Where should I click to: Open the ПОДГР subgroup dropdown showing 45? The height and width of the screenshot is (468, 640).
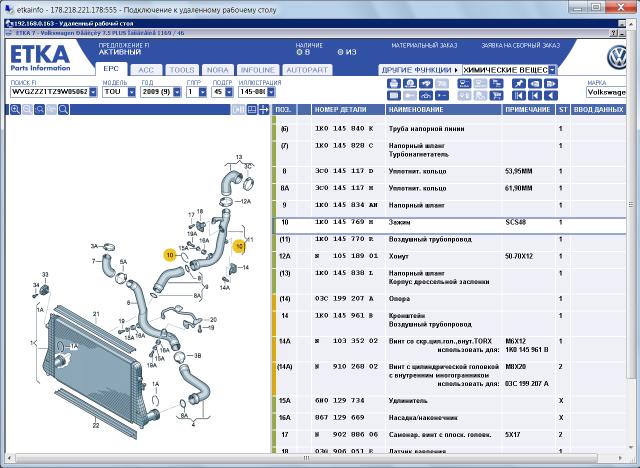pos(229,92)
